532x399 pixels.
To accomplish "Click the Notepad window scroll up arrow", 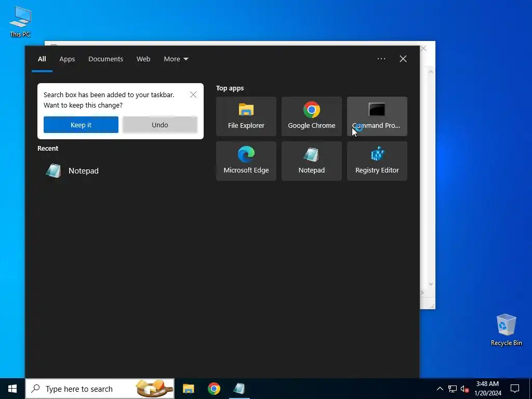I will click(x=431, y=72).
